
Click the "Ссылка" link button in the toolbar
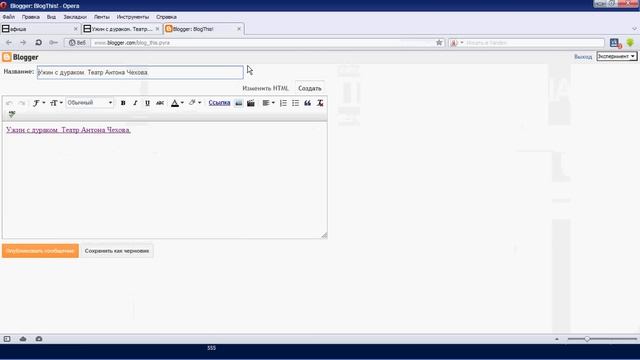(219, 103)
